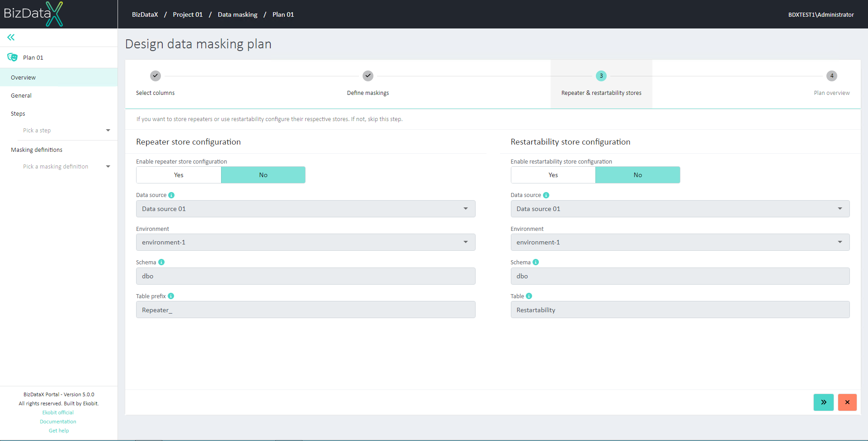Select Masking definitions in the sidebar
This screenshot has height=441, width=868.
(x=59, y=150)
